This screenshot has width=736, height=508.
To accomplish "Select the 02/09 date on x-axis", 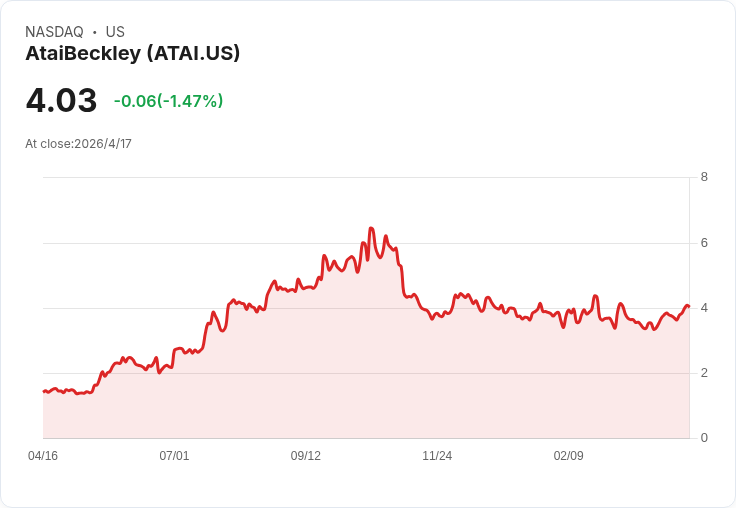I will tap(568, 456).
